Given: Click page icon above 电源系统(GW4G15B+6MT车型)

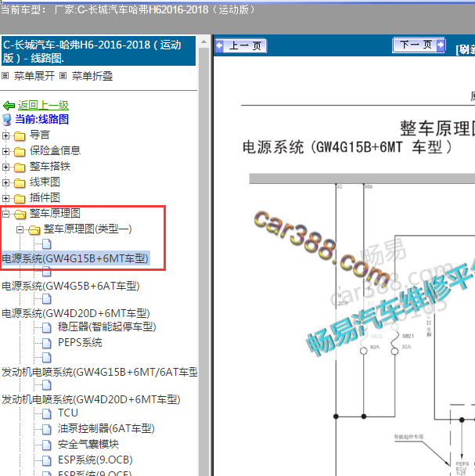Looking at the screenshot, I should (47, 243).
